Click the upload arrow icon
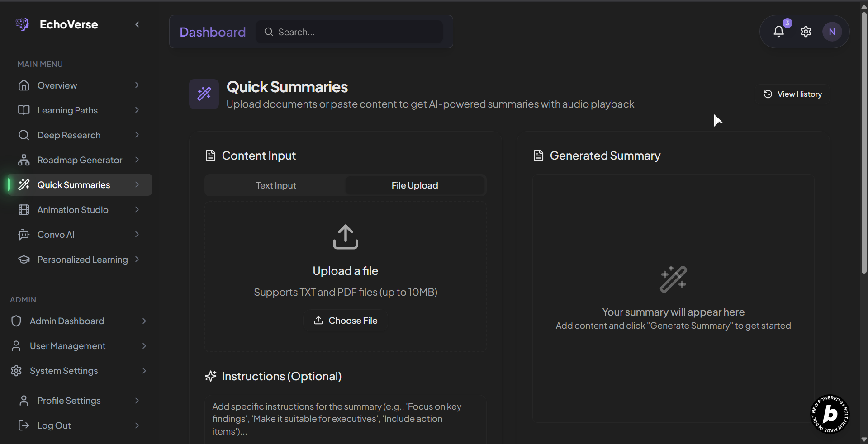The image size is (868, 444). click(x=346, y=237)
